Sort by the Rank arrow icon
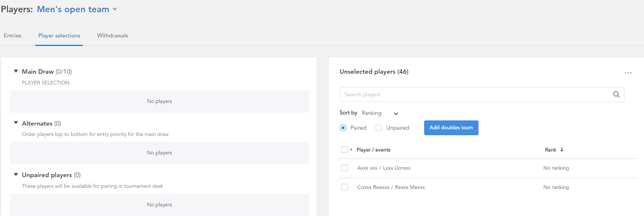Viewport: 644px width, 216px height. pos(562,150)
